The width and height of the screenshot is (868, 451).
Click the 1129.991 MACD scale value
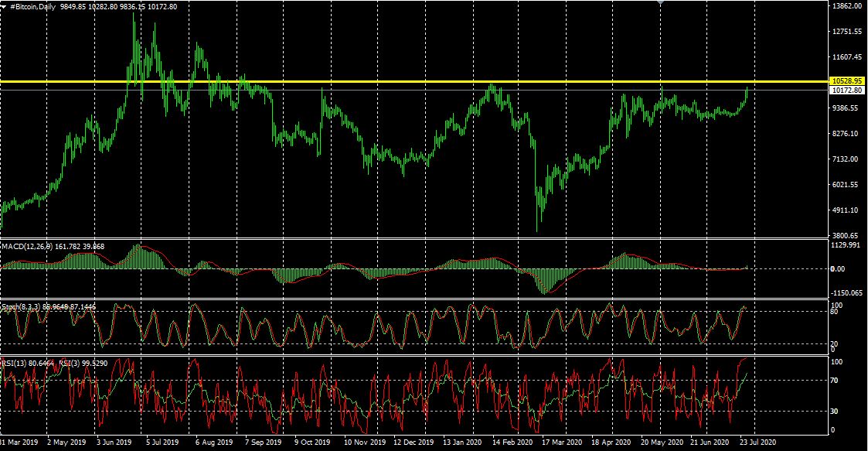(x=846, y=245)
